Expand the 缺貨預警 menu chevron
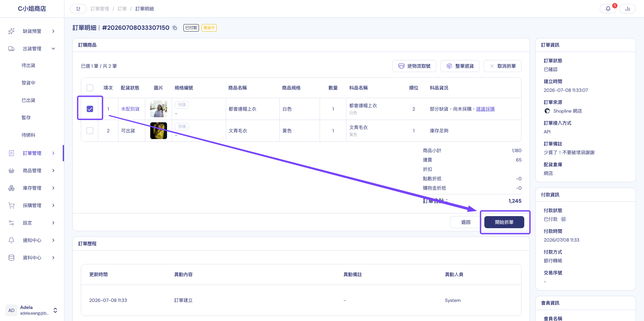 [53, 31]
